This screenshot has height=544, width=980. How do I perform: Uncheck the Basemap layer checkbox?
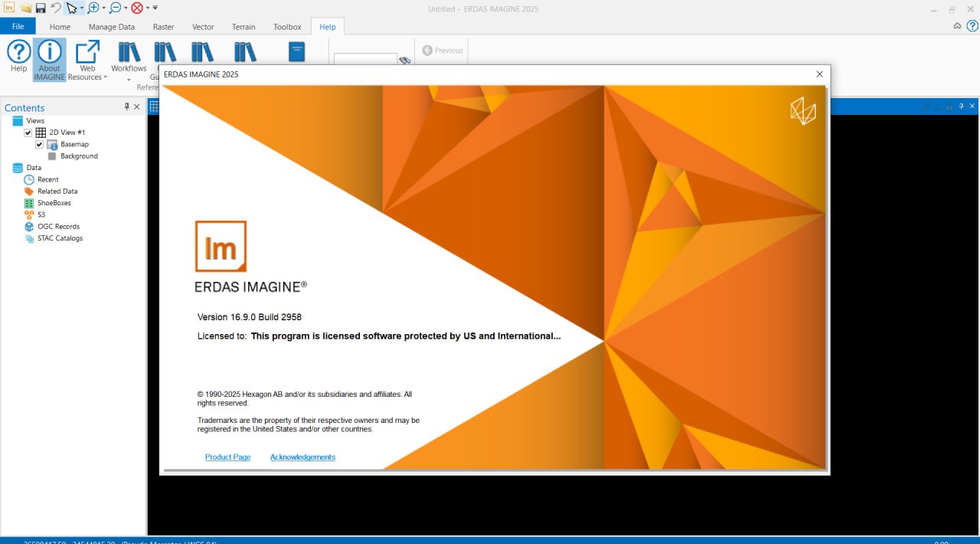[39, 144]
